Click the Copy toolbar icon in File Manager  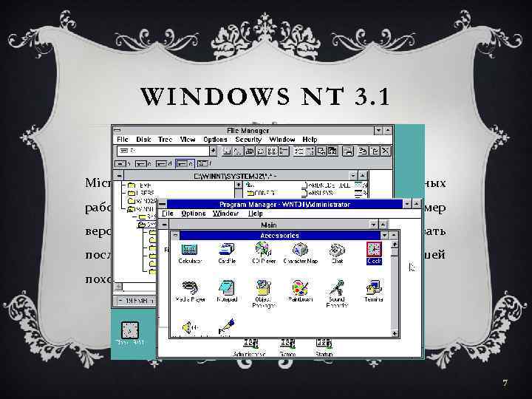pyautogui.click(x=363, y=151)
